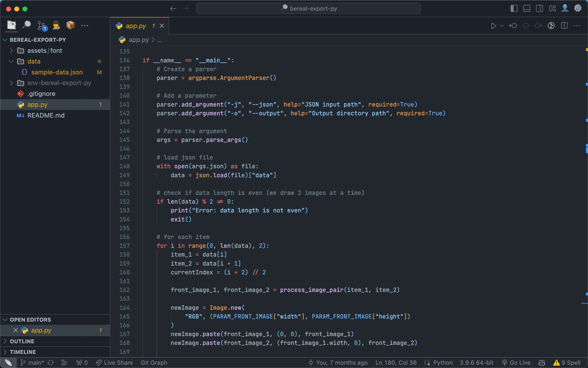The height and width of the screenshot is (368, 588).
Task: Open README.md file
Action: (x=55, y=115)
